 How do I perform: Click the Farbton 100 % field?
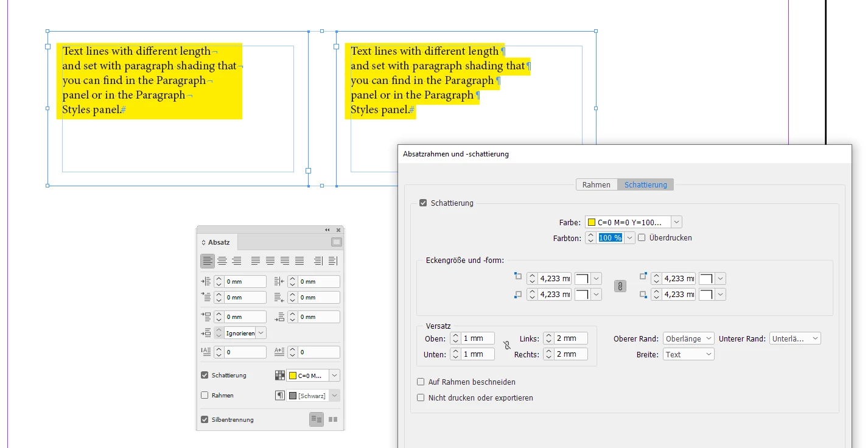[611, 238]
